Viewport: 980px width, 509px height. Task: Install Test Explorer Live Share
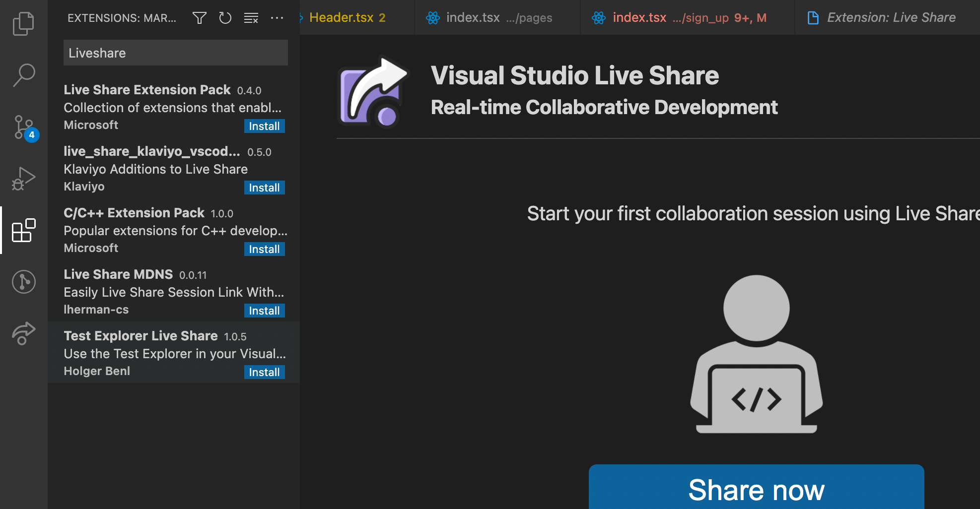pyautogui.click(x=264, y=372)
